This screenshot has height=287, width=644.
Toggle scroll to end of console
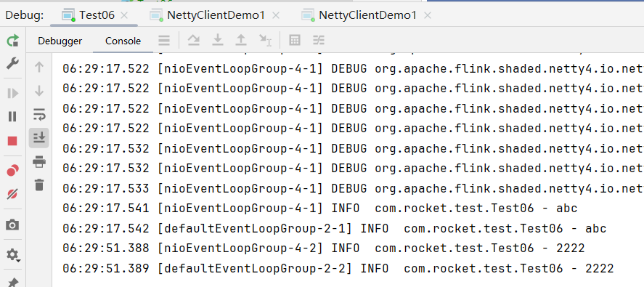tap(39, 138)
